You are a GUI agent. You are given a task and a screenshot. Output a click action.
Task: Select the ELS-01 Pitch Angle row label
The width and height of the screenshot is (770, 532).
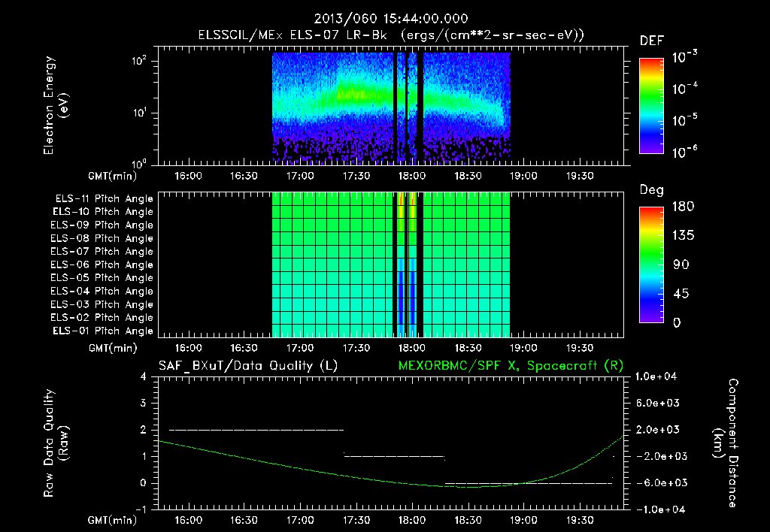pos(103,331)
